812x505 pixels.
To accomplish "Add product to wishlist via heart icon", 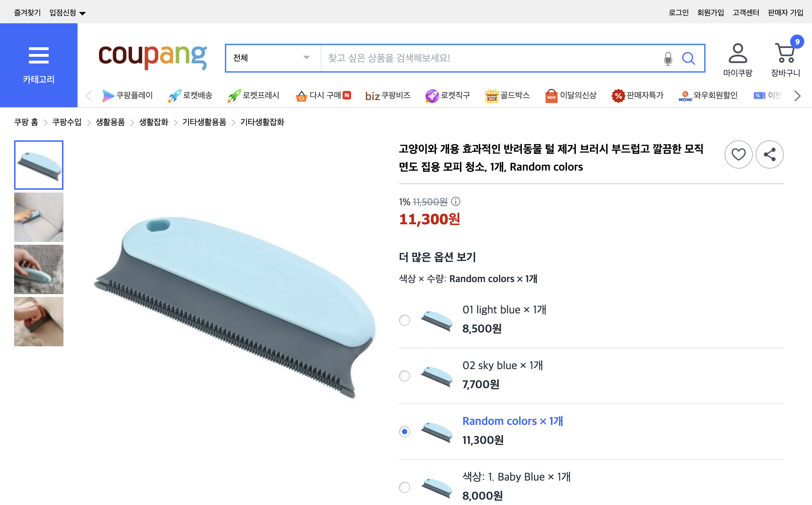I will pyautogui.click(x=739, y=154).
